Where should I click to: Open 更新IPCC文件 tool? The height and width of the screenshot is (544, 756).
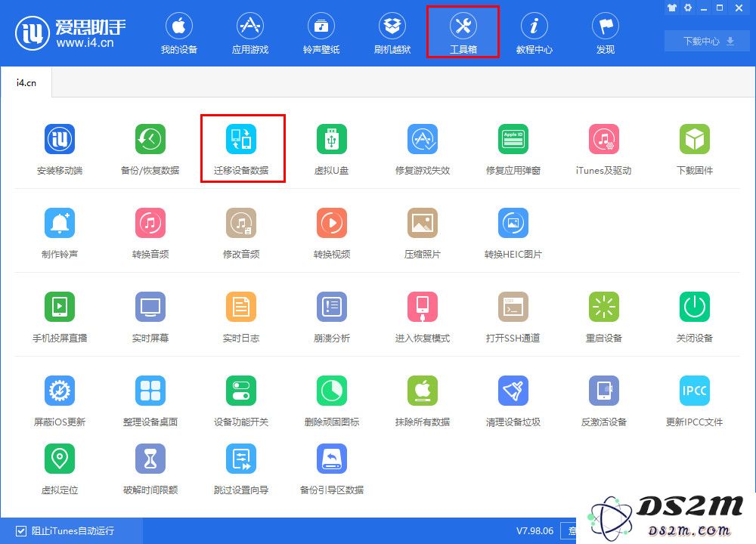click(x=694, y=391)
